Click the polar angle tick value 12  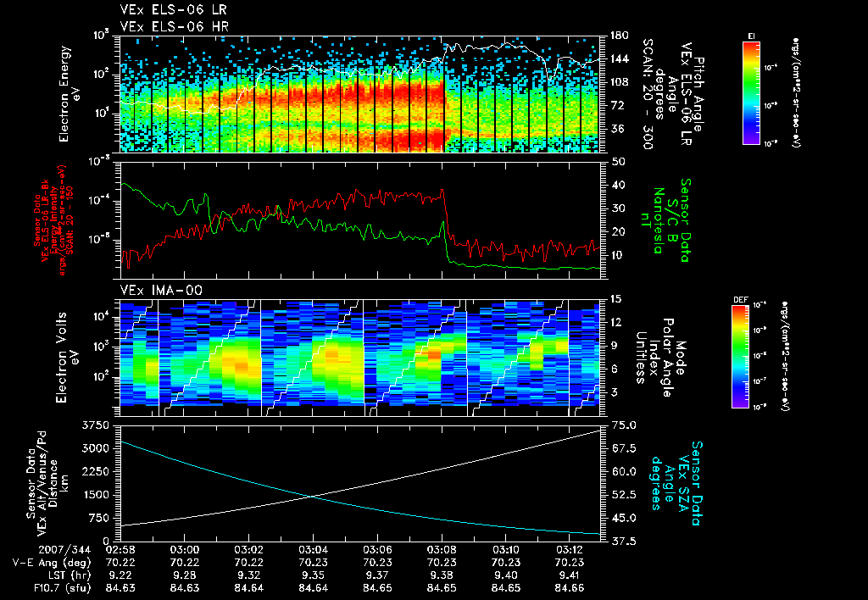[x=615, y=322]
